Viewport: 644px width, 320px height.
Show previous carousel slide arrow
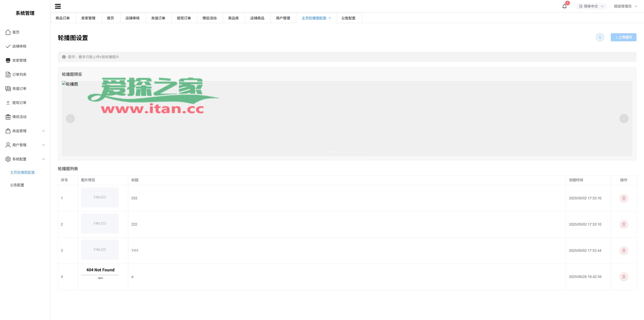(70, 119)
